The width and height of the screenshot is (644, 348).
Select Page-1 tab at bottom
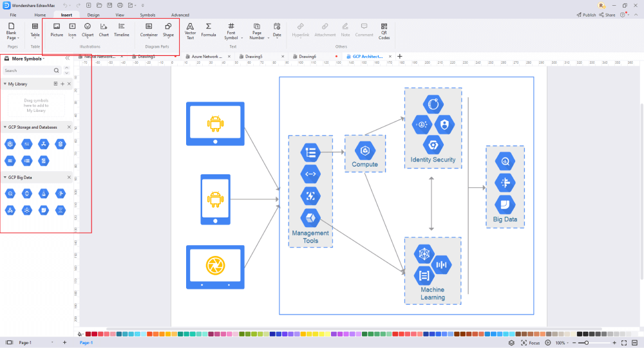(86, 343)
